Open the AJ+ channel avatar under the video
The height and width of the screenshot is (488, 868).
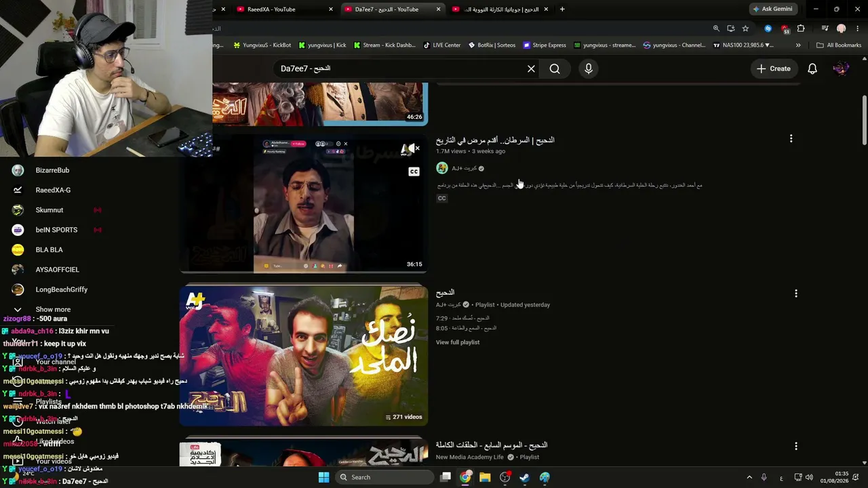click(442, 168)
